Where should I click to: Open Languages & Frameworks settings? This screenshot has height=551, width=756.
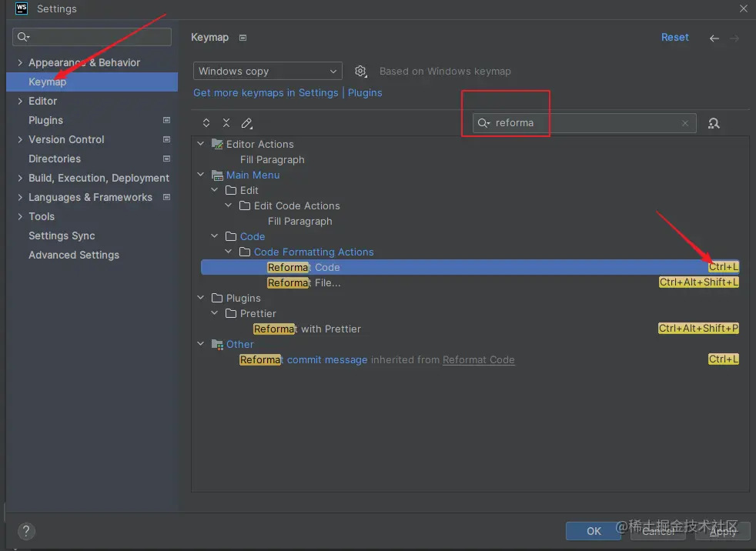coord(90,198)
